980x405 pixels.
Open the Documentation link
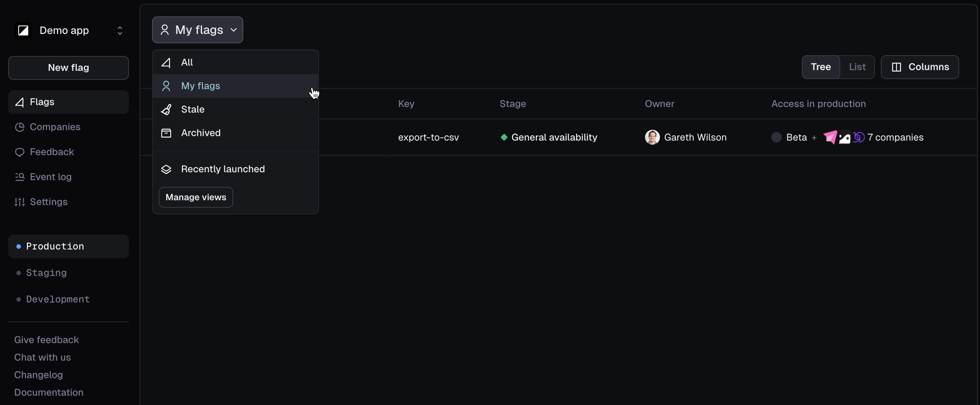tap(49, 392)
